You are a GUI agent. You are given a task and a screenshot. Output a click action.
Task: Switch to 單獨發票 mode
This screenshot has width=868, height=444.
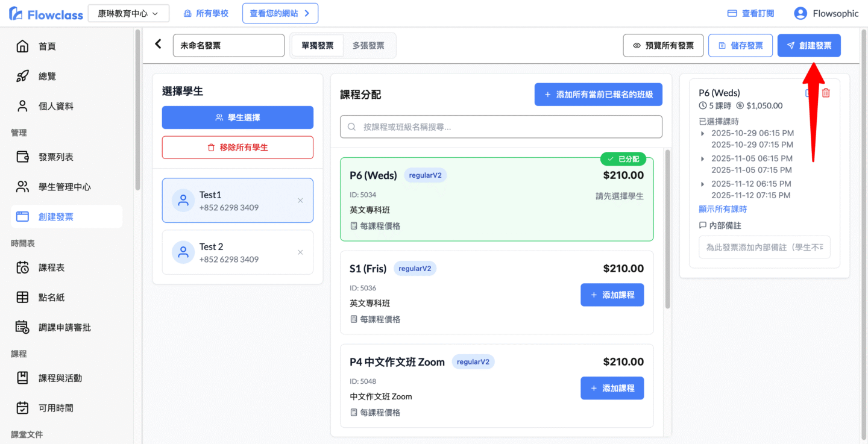tap(318, 46)
